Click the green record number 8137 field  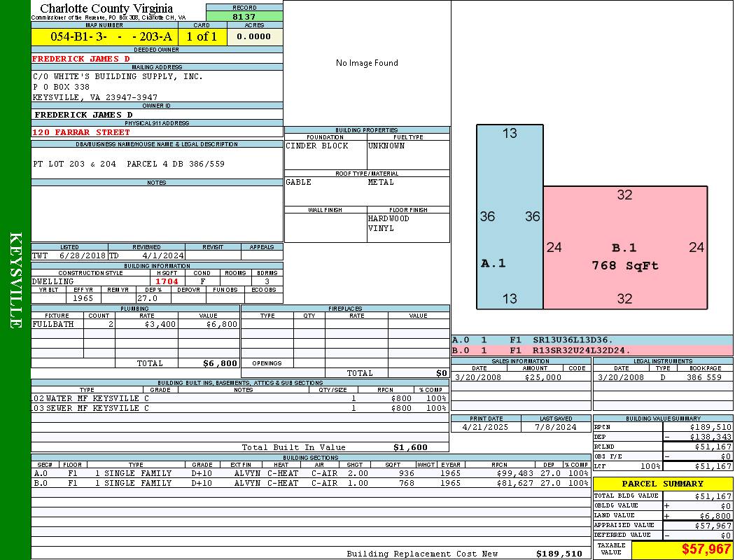[x=244, y=17]
